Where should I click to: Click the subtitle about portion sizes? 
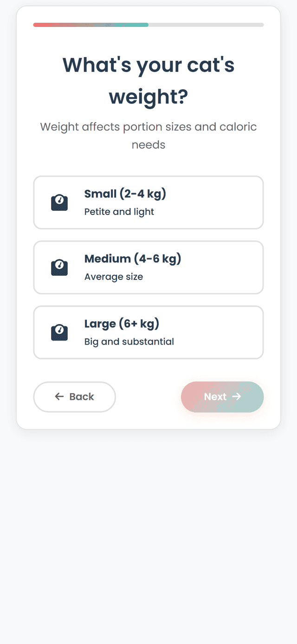click(148, 136)
